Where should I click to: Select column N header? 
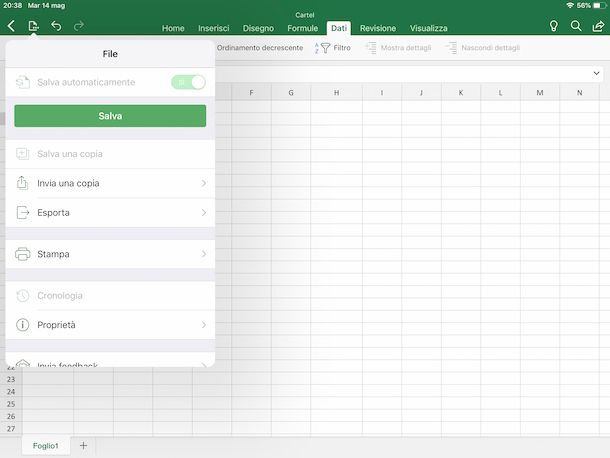(580, 93)
